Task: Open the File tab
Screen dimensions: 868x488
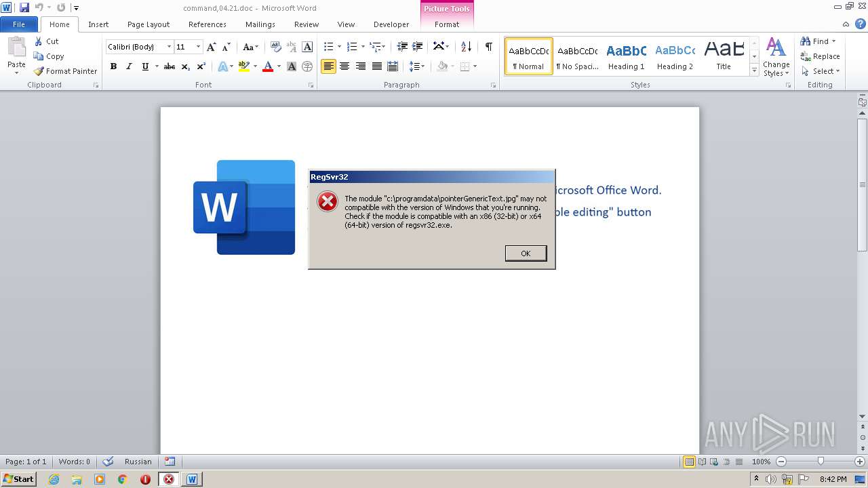Action: click(19, 24)
